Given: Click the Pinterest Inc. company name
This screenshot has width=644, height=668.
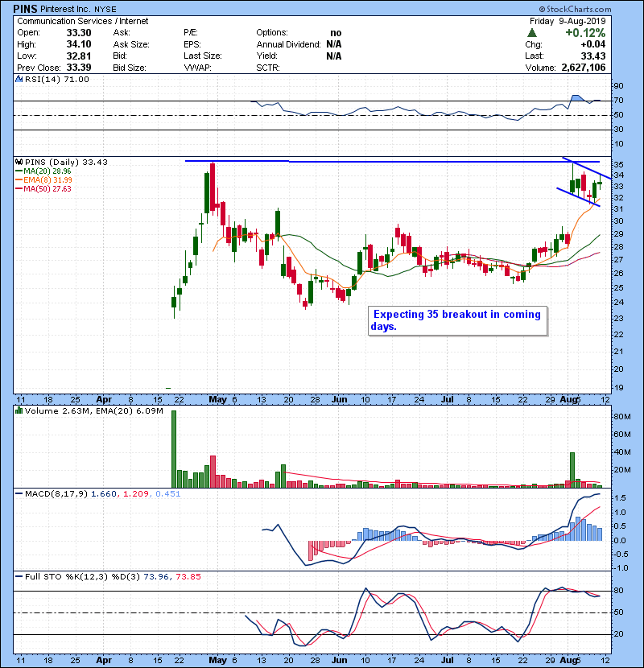Looking at the screenshot, I should click(x=65, y=9).
